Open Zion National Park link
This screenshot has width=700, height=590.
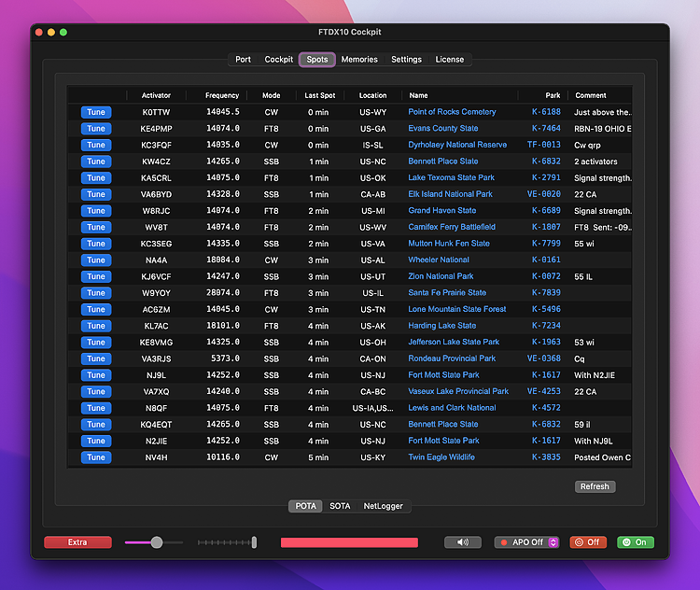tap(441, 276)
